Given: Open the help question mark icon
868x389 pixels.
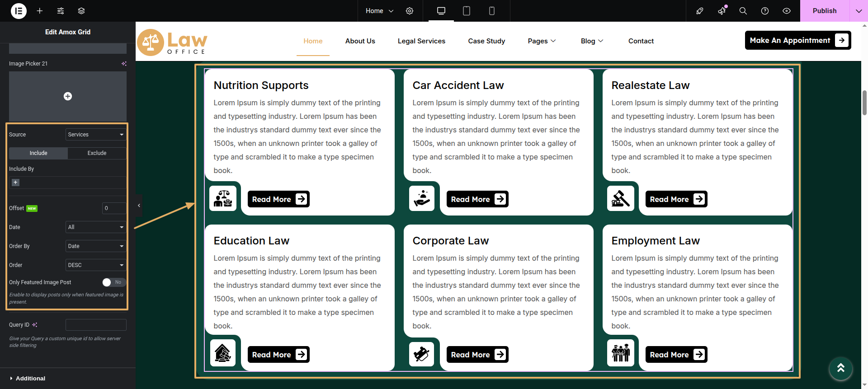Looking at the screenshot, I should click(x=765, y=11).
